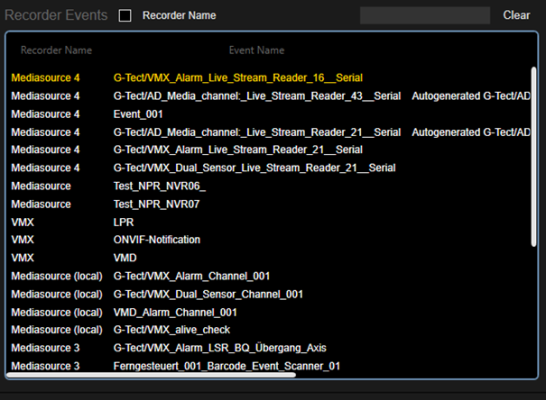Click the Clear button
This screenshot has width=546, height=400.
(x=516, y=15)
